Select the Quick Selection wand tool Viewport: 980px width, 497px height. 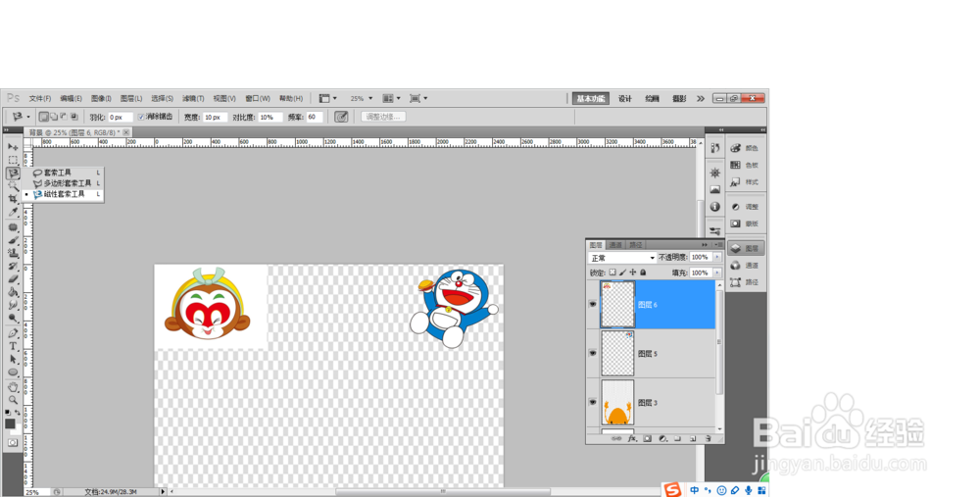[x=13, y=185]
